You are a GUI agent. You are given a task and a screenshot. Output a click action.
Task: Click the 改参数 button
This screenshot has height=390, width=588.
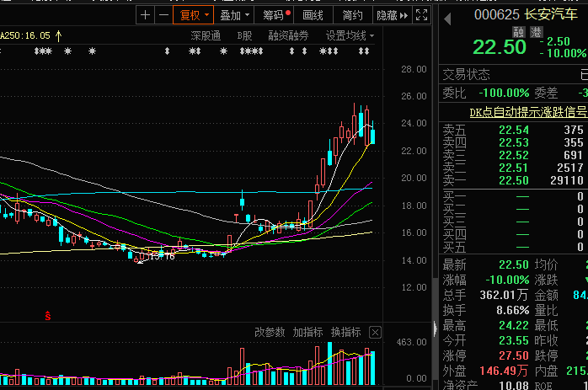coord(270,332)
